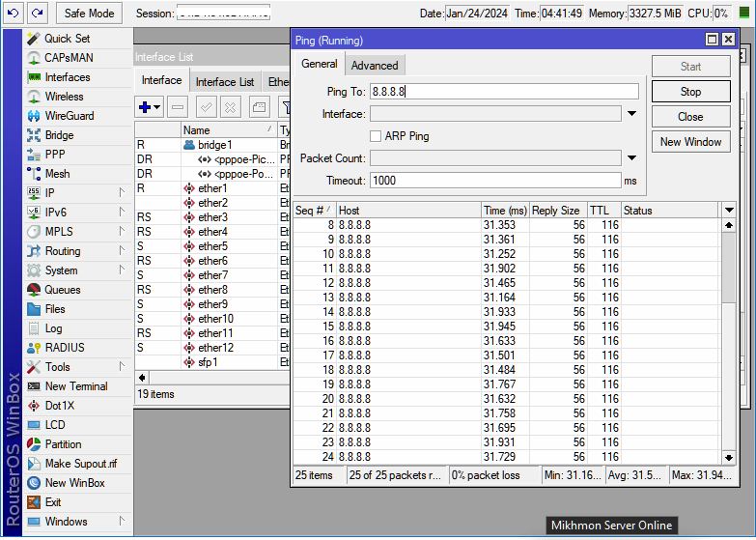This screenshot has width=756, height=540.
Task: Expand the MPLS submenu
Action: click(122, 231)
